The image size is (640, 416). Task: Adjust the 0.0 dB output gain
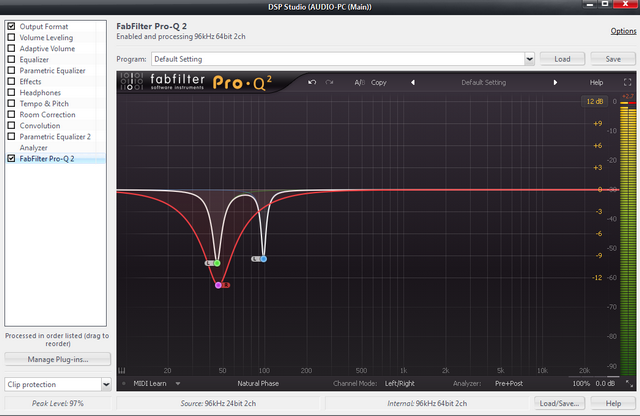(605, 384)
